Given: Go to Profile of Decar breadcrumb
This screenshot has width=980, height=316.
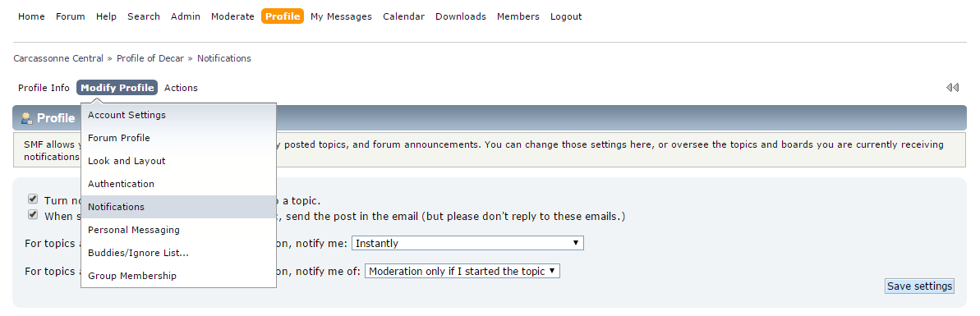Looking at the screenshot, I should [150, 59].
